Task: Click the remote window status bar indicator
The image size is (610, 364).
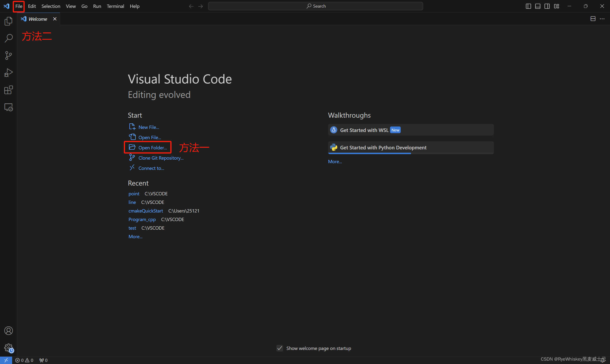Action: pyautogui.click(x=6, y=360)
